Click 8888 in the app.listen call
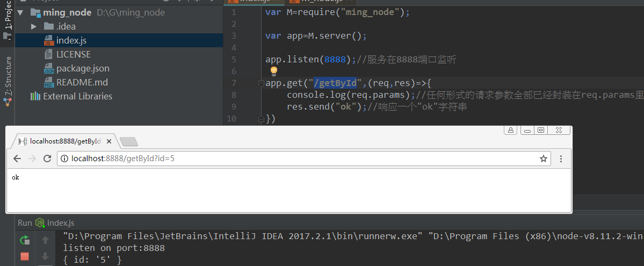This screenshot has height=266, width=644. (x=335, y=60)
